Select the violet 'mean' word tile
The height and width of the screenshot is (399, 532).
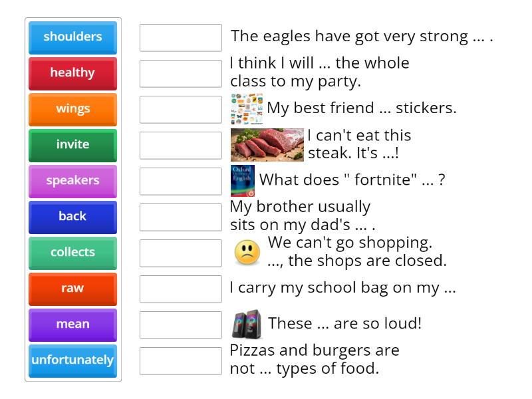(72, 325)
